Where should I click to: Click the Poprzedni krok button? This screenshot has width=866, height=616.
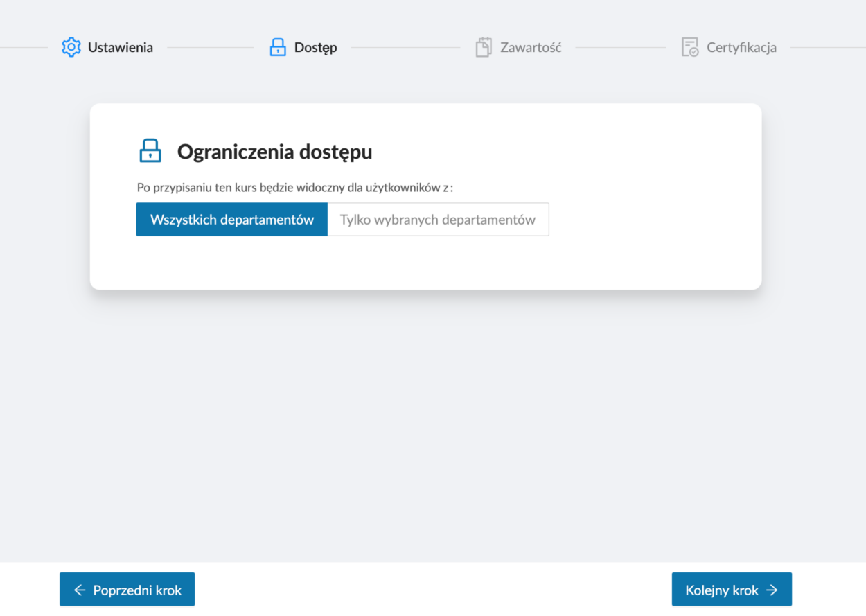tap(127, 589)
